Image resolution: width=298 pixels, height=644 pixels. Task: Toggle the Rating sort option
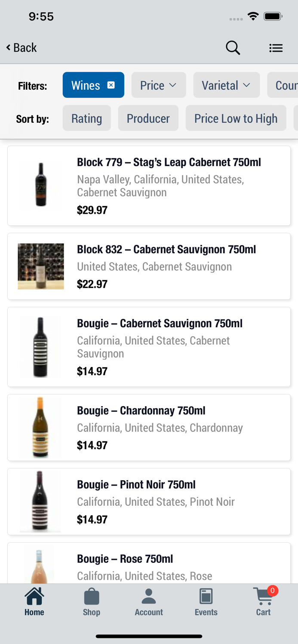point(86,118)
